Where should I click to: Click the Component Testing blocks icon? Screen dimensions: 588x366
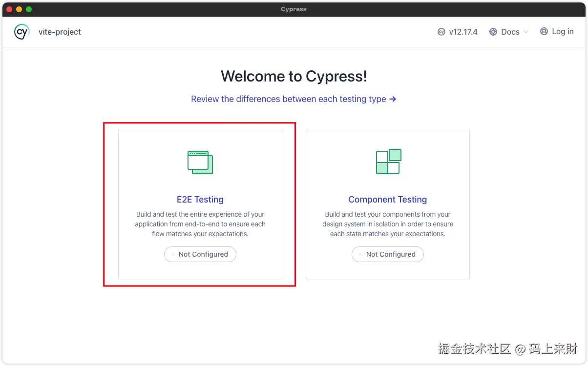[x=388, y=162]
